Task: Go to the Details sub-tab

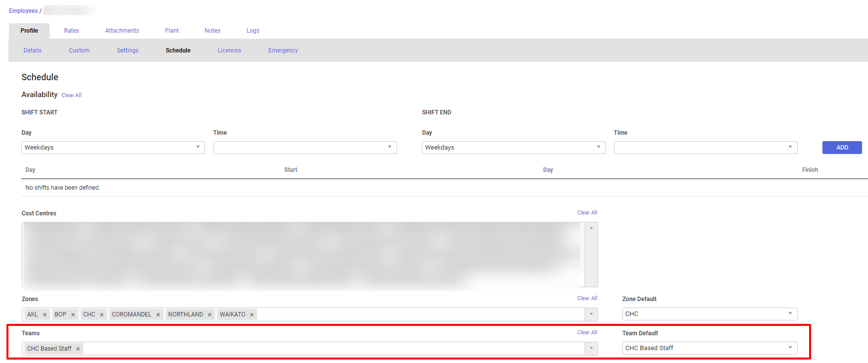Action: [x=33, y=51]
